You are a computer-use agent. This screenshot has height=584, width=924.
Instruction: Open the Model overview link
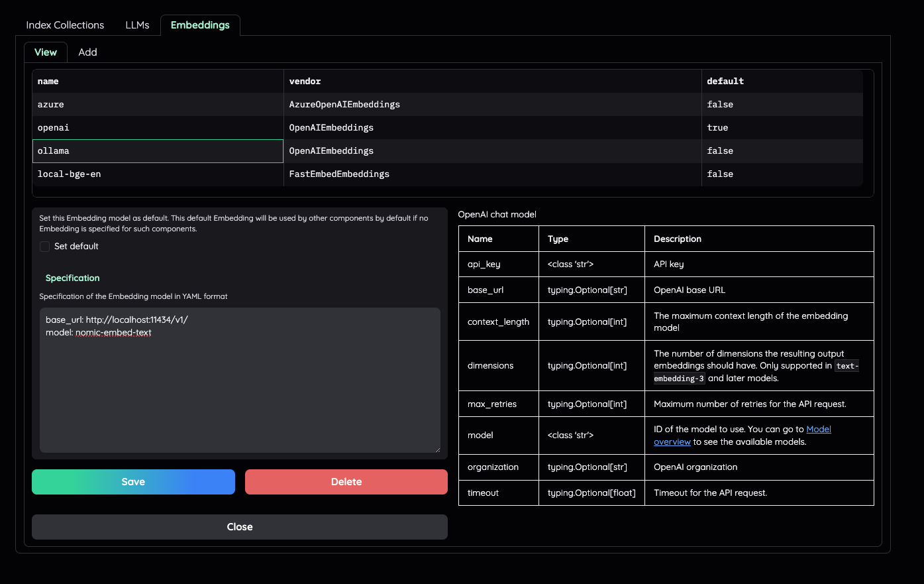pos(818,430)
